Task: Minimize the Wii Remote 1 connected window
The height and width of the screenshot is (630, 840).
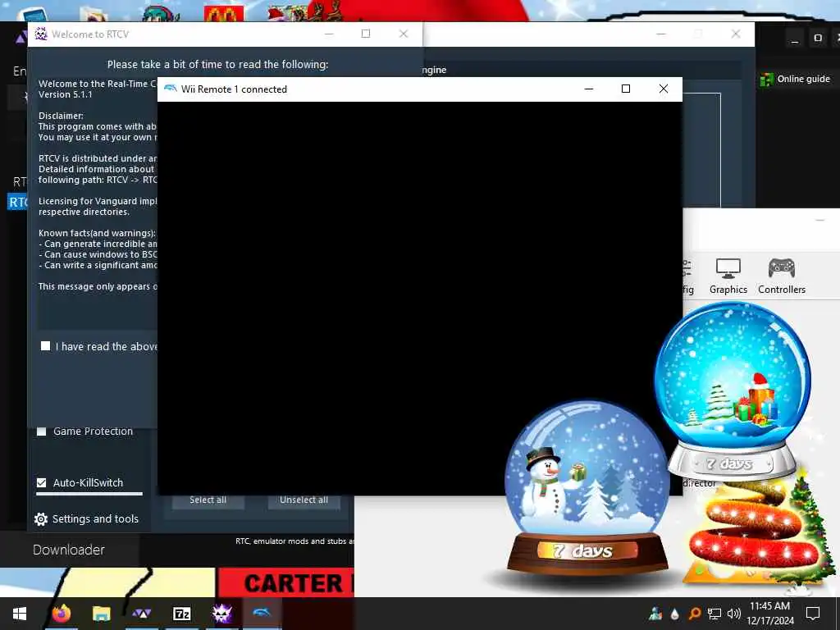Action: tap(589, 89)
